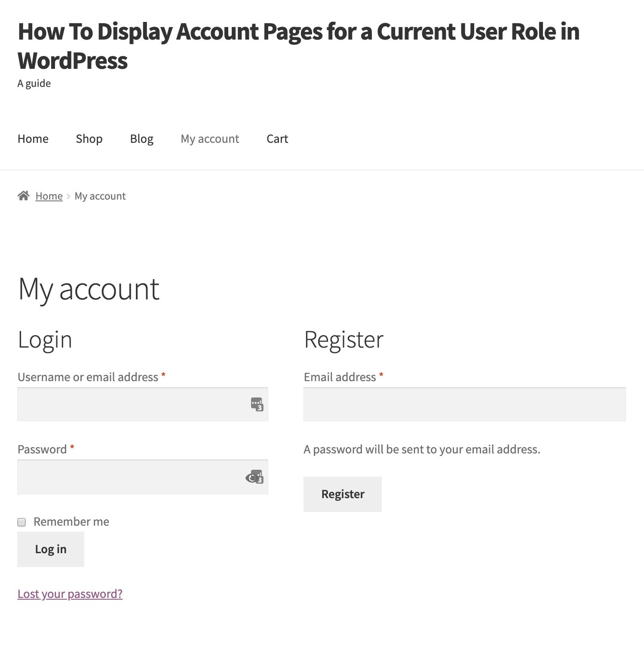Click the highlighted My account menu item
Viewport: 644px width, 653px height.
pos(209,139)
